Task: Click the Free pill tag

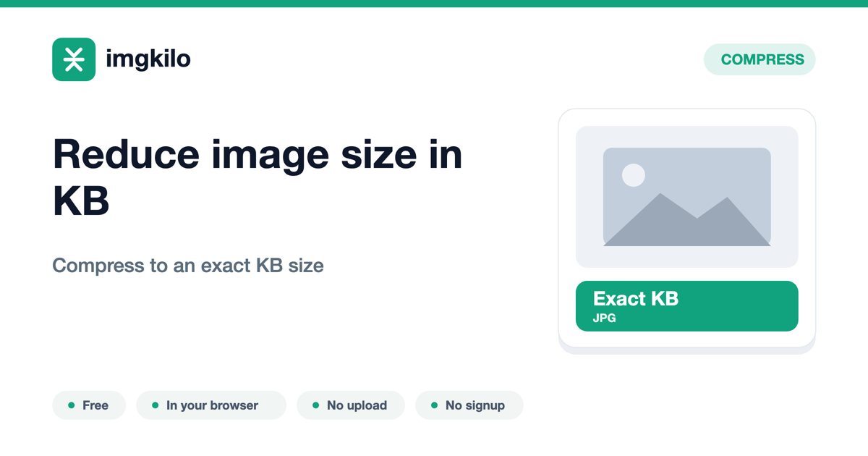Action: coord(89,405)
